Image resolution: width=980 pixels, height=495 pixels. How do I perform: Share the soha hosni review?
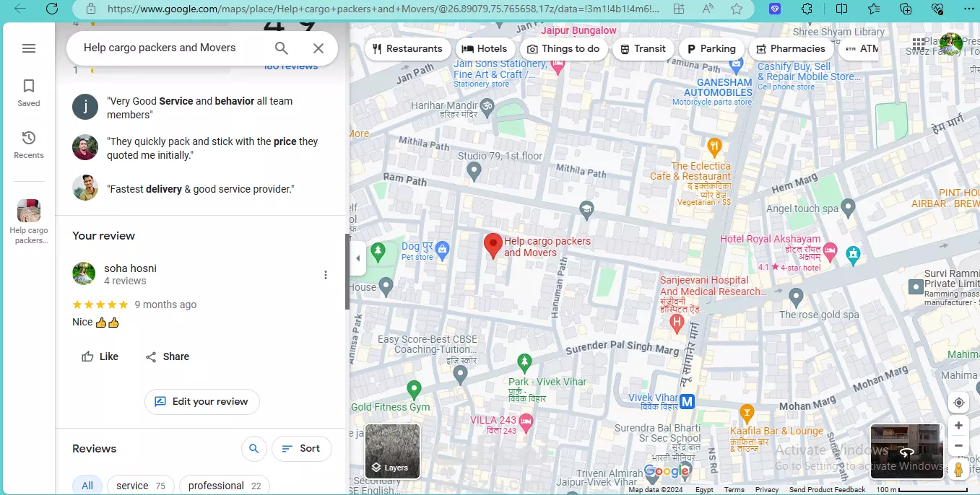pyautogui.click(x=167, y=356)
